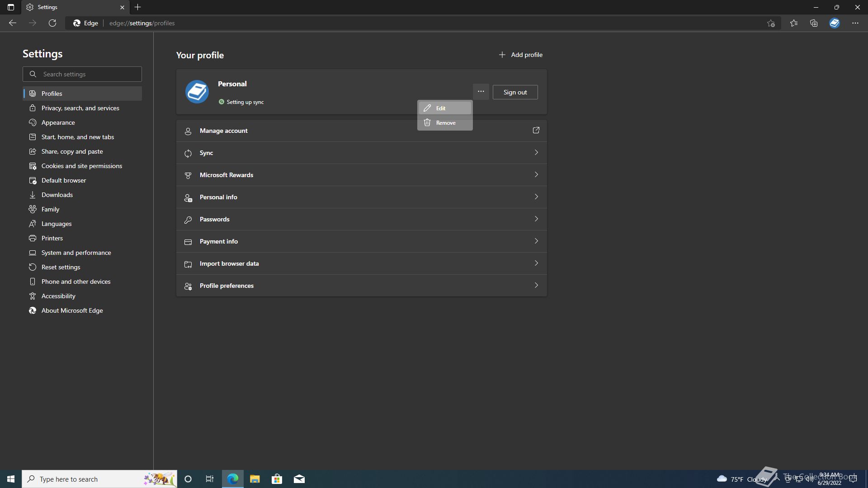The image size is (868, 488).
Task: Open a new tab with plus button
Action: pyautogui.click(x=138, y=7)
